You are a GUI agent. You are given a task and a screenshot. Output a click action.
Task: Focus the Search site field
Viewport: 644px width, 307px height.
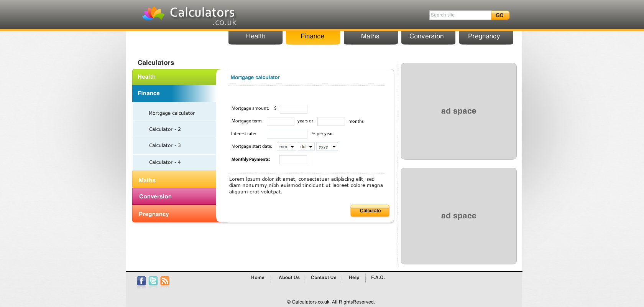pos(460,15)
